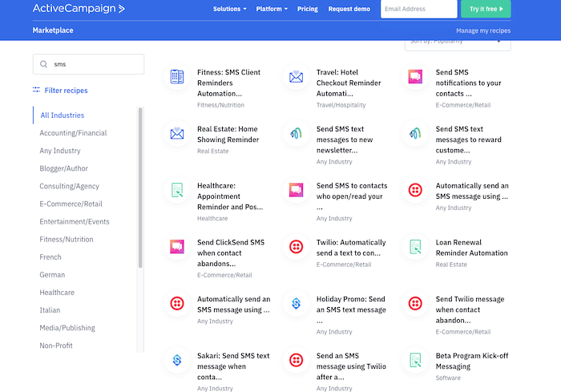Click the Email Address input field
Viewport: 561px width, 392px height.
click(x=418, y=9)
